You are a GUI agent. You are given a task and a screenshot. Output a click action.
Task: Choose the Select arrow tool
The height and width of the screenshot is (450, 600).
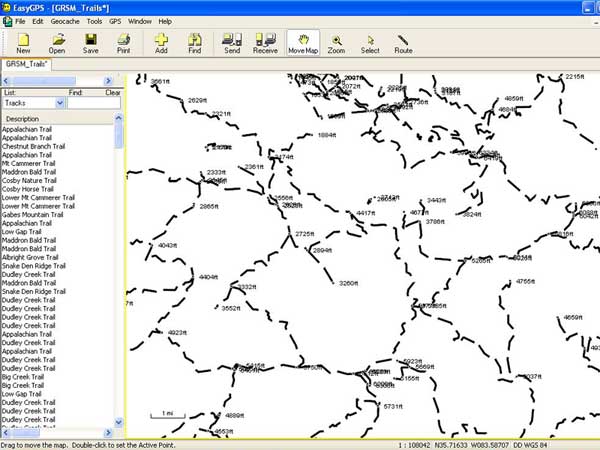[x=370, y=43]
